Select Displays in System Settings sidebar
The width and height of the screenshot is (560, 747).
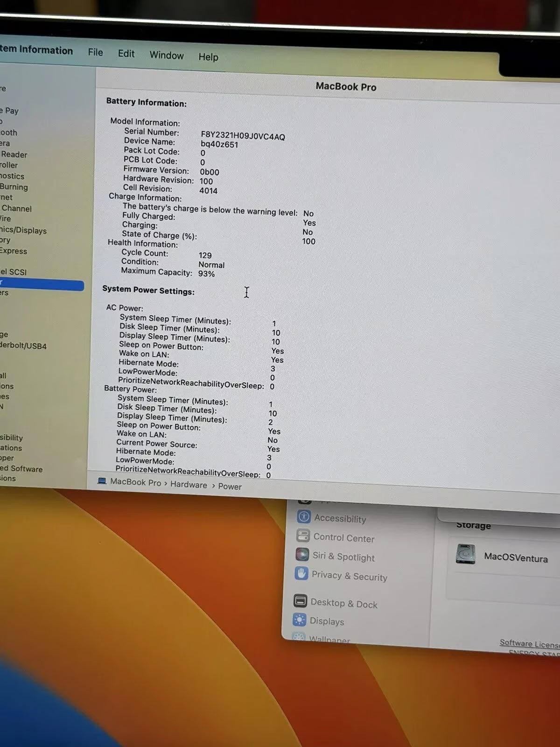[x=327, y=621]
